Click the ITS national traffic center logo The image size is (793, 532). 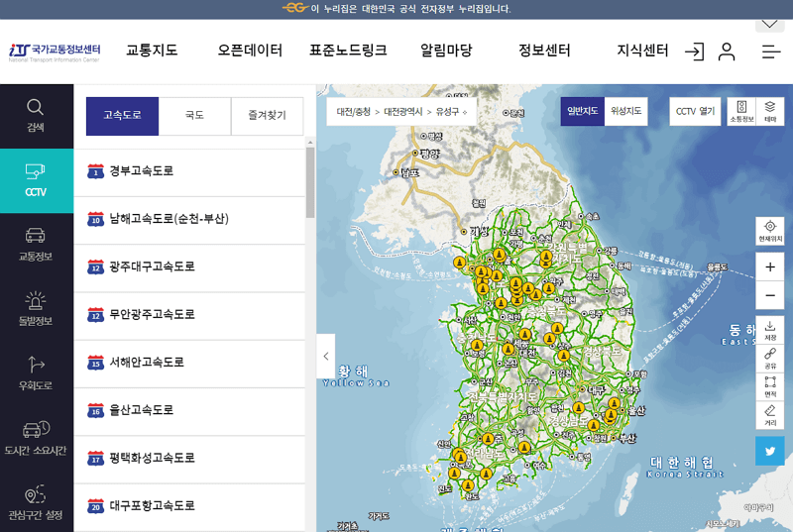tap(55, 53)
